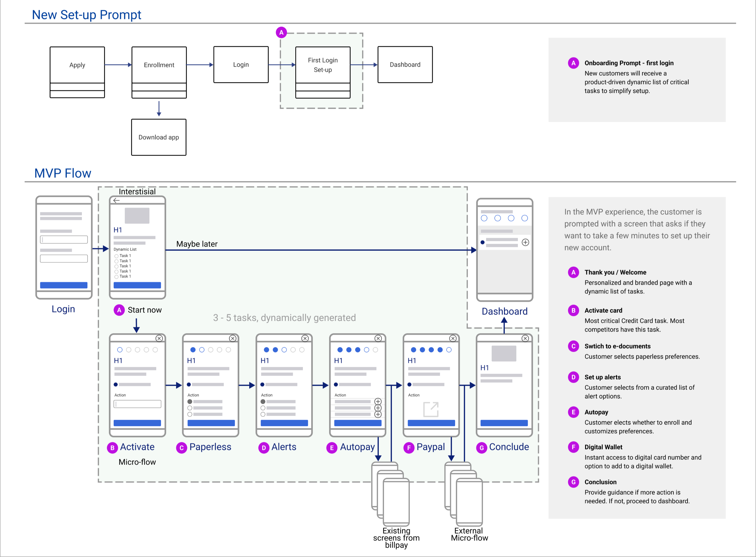Click the blue button on the Autopay screen

click(x=358, y=423)
